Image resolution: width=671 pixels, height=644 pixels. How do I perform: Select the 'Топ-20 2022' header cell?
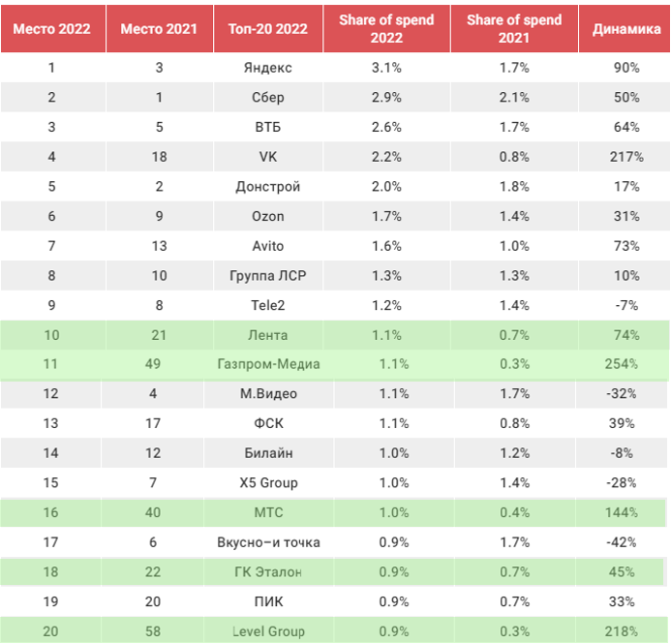pos(268,29)
